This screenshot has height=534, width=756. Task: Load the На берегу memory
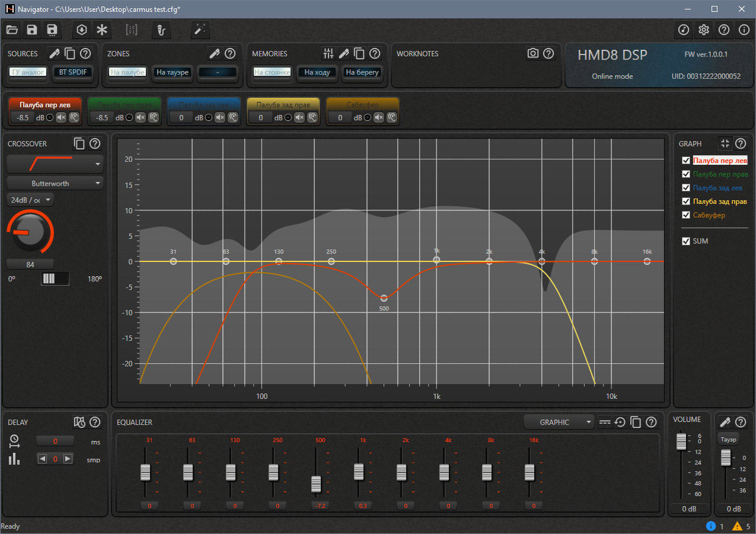point(362,72)
